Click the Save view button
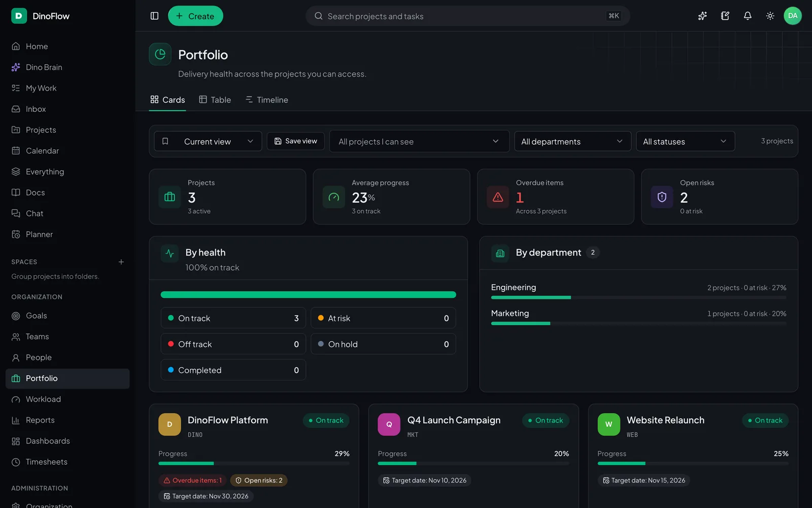The height and width of the screenshot is (508, 812). pyautogui.click(x=296, y=141)
